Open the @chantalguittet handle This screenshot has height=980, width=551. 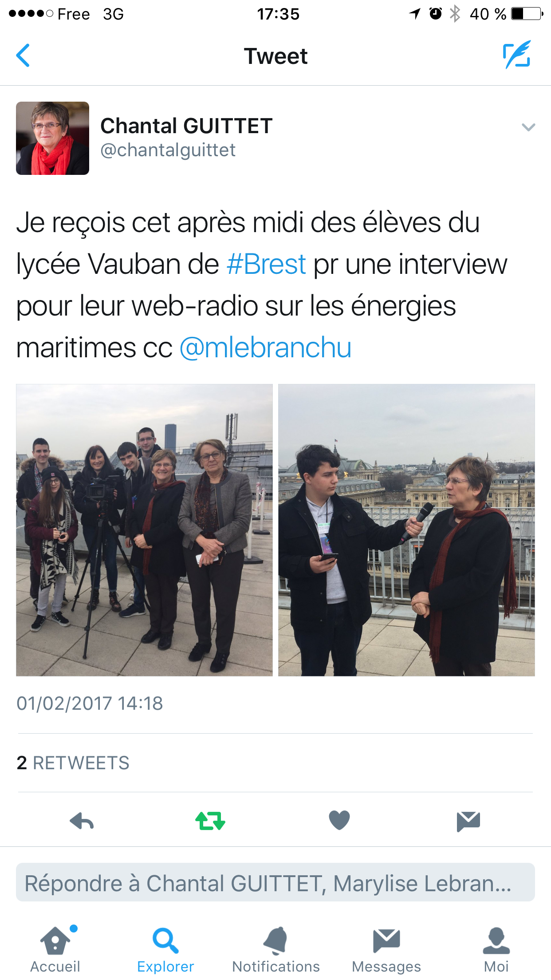[168, 150]
